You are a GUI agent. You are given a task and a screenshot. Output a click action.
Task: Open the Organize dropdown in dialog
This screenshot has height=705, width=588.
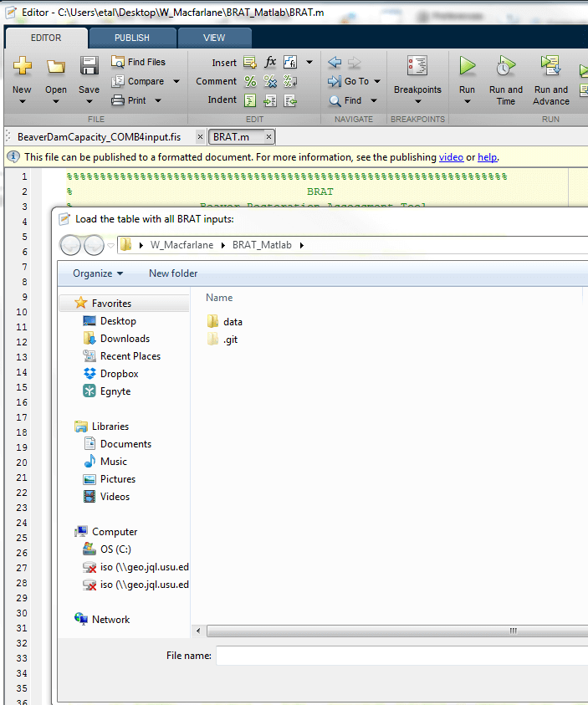coord(98,273)
